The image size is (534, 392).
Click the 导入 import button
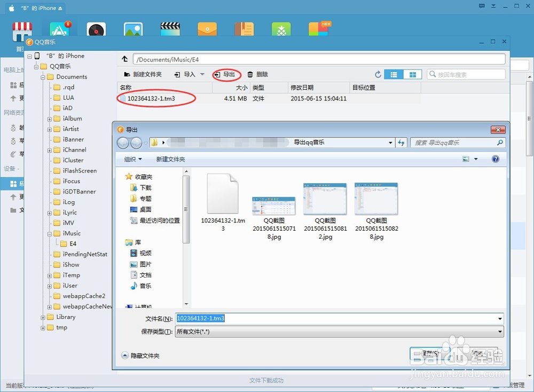pyautogui.click(x=185, y=74)
